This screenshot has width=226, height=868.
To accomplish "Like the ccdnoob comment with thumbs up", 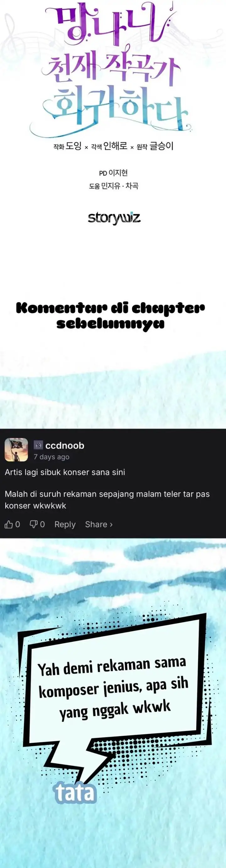I will pos(8,524).
